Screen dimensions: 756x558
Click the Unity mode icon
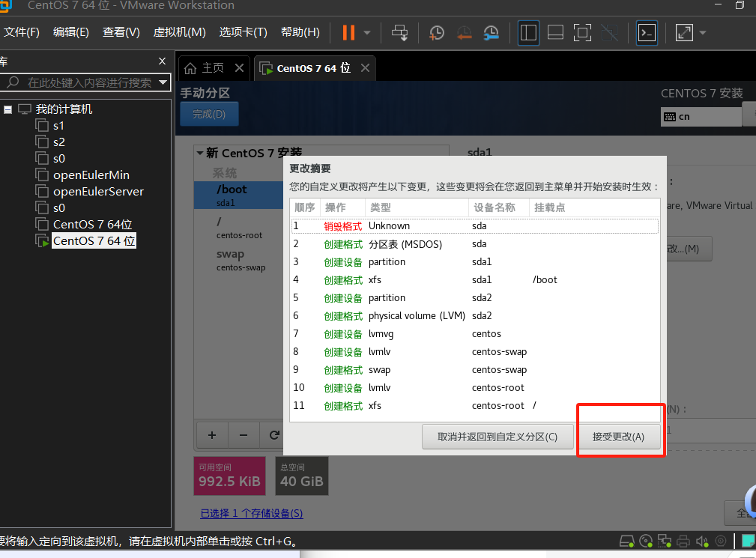609,33
